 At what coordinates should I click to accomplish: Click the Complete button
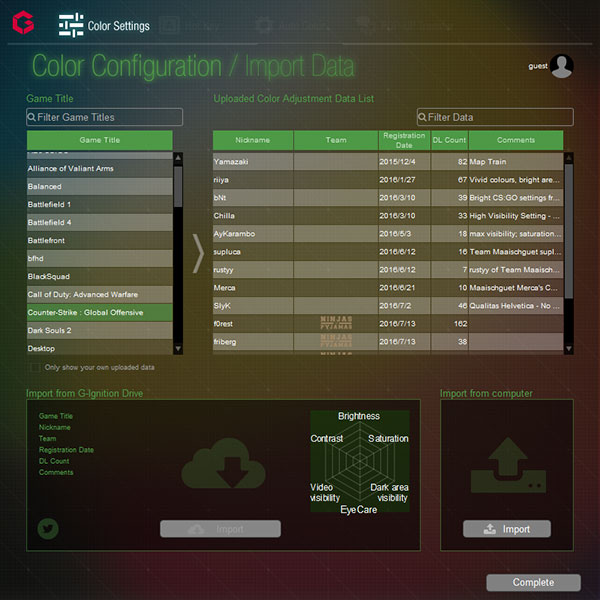533,582
